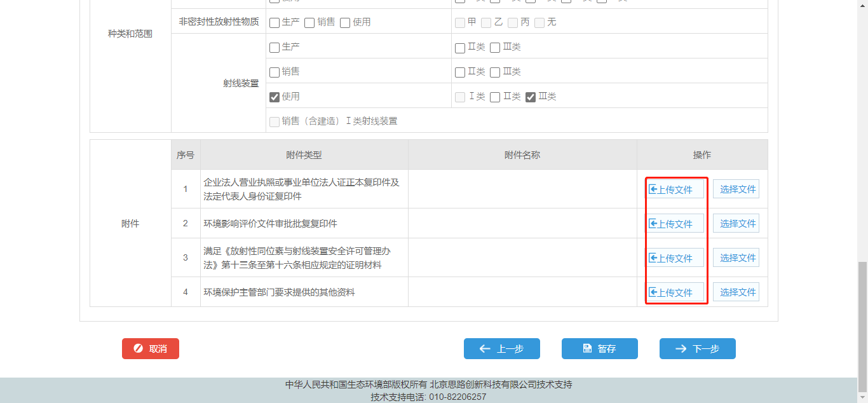Image resolution: width=868 pixels, height=403 pixels.
Task: Choose file (选择文件) for attachment row 4
Action: coord(736,292)
